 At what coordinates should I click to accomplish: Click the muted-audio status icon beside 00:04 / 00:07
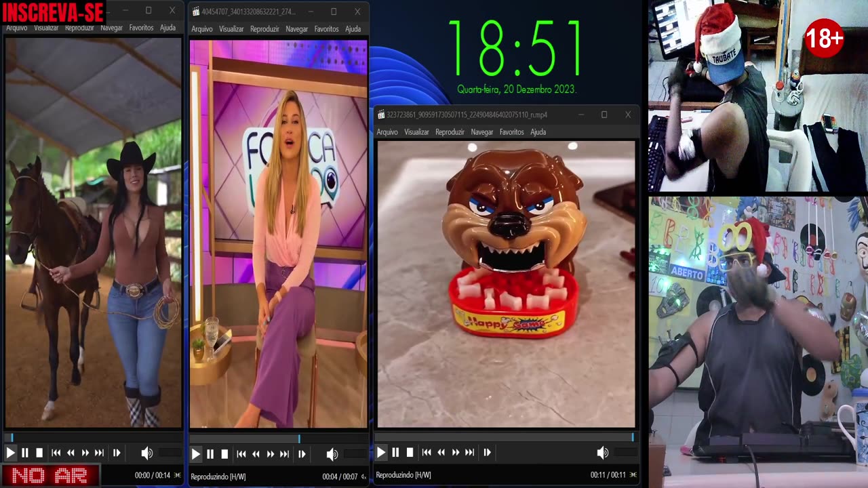point(363,476)
